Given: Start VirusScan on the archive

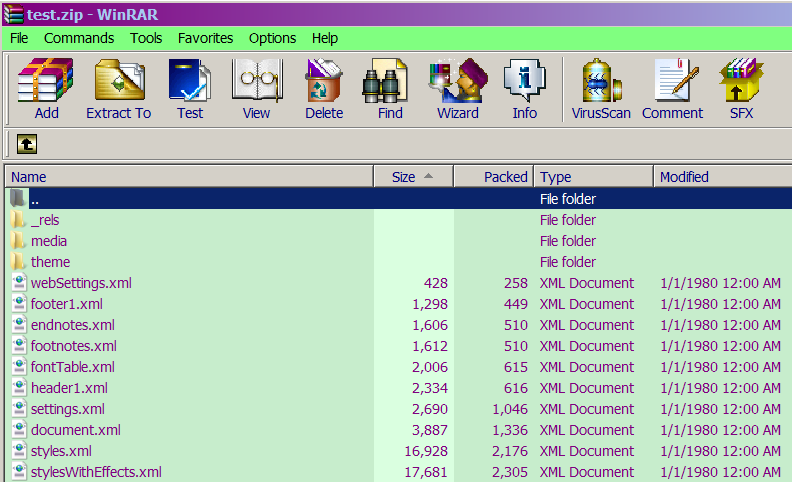Looking at the screenshot, I should point(601,81).
